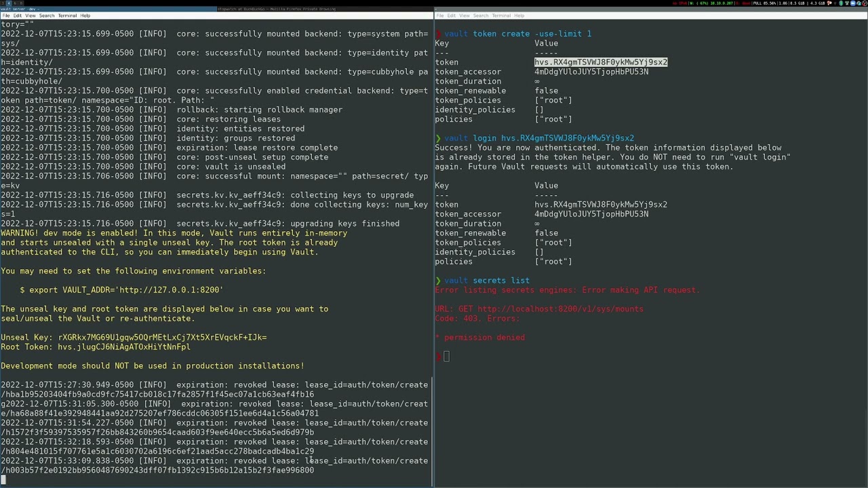Click the 'rollback: starting rollback manager' log line

click(x=172, y=110)
